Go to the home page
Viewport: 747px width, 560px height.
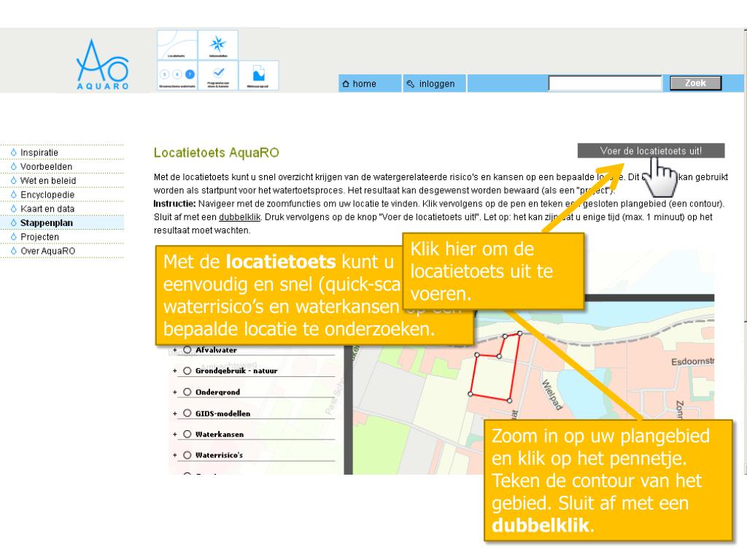[x=370, y=83]
